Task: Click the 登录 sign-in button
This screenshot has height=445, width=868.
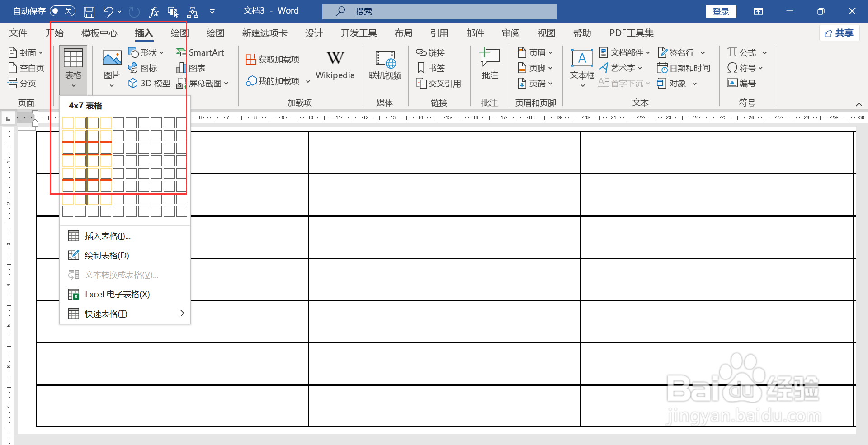Action: pos(721,11)
